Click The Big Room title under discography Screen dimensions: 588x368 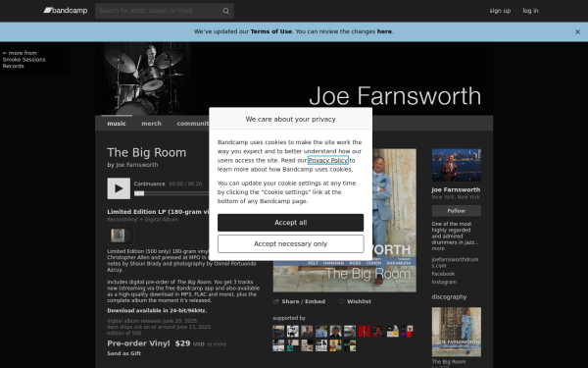click(449, 361)
